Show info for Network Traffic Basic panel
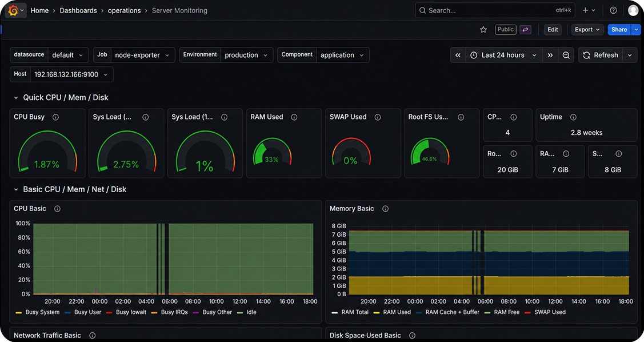This screenshot has height=342, width=644. [93, 335]
